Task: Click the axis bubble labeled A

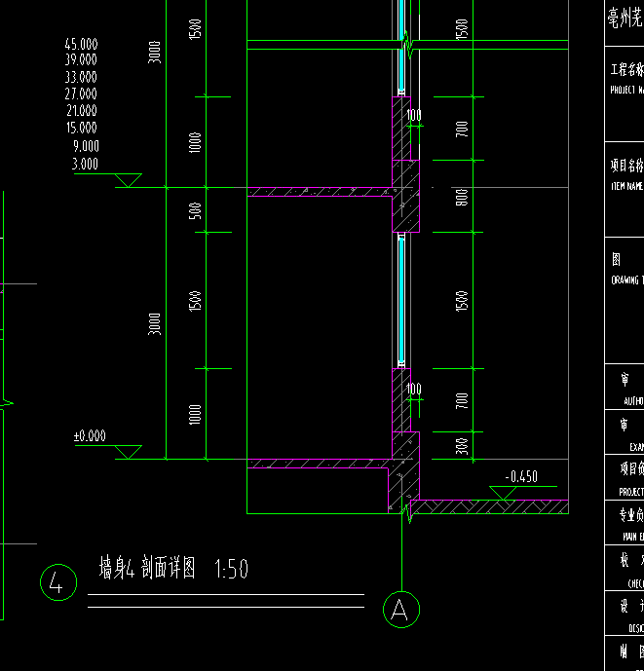Action: (x=401, y=610)
